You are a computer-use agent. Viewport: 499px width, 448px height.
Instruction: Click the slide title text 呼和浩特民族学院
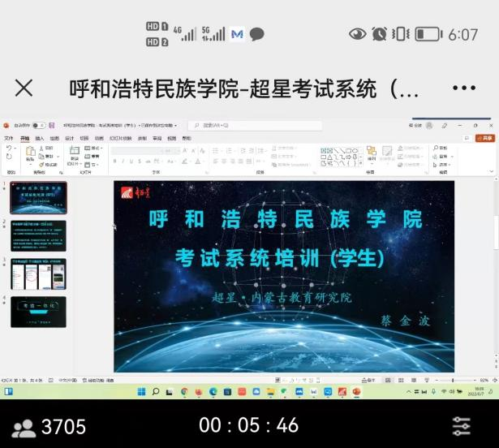point(286,219)
